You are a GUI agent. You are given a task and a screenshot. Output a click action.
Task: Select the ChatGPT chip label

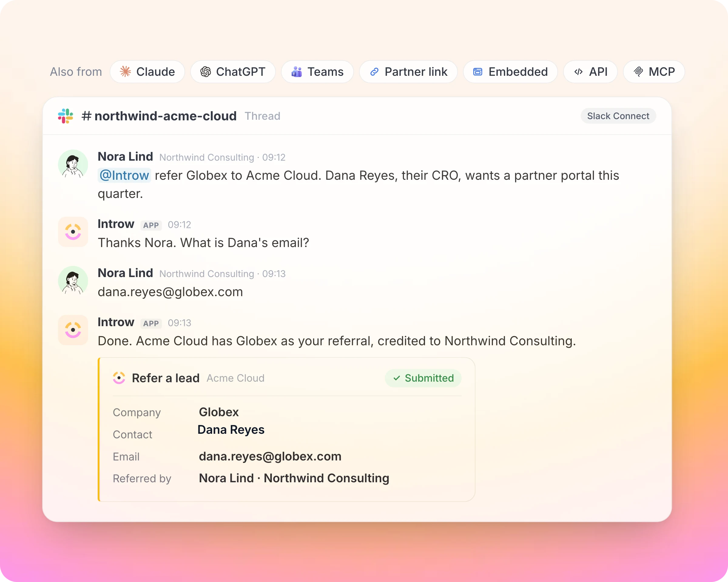point(241,72)
